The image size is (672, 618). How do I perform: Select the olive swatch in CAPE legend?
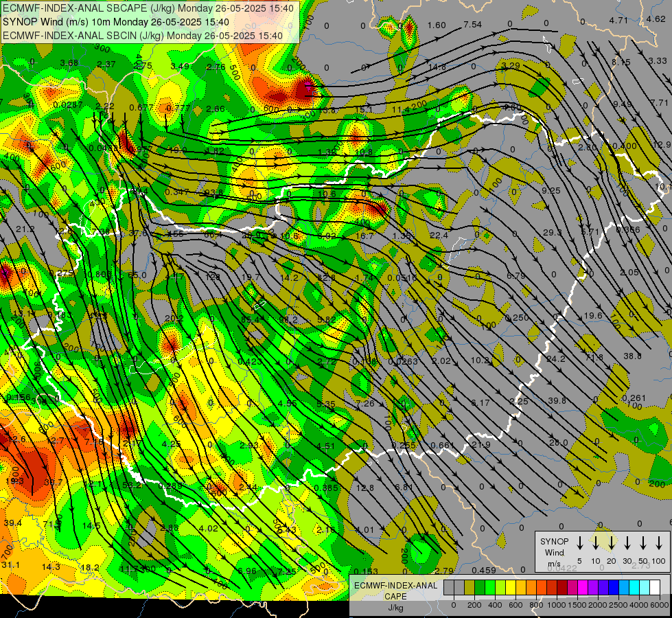coord(470,587)
